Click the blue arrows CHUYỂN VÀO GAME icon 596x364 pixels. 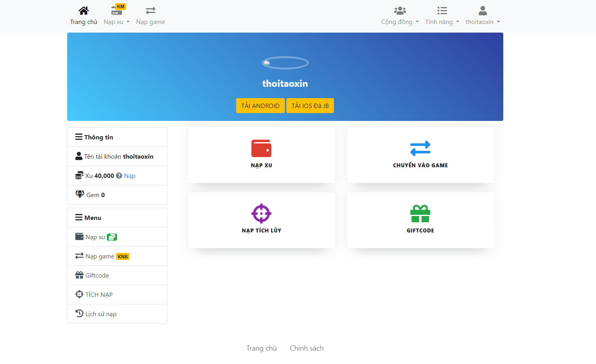[x=420, y=148]
